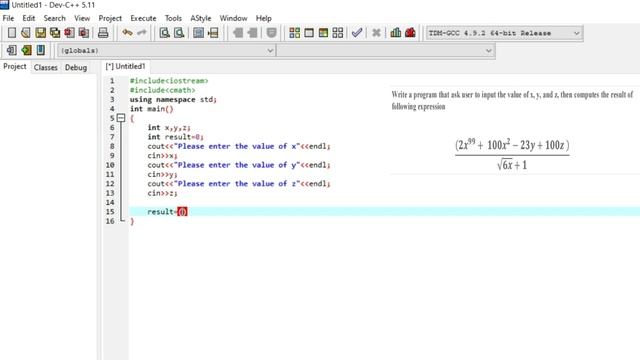Place cursor on the result=() line
The height and width of the screenshot is (360, 640).
pos(384,212)
